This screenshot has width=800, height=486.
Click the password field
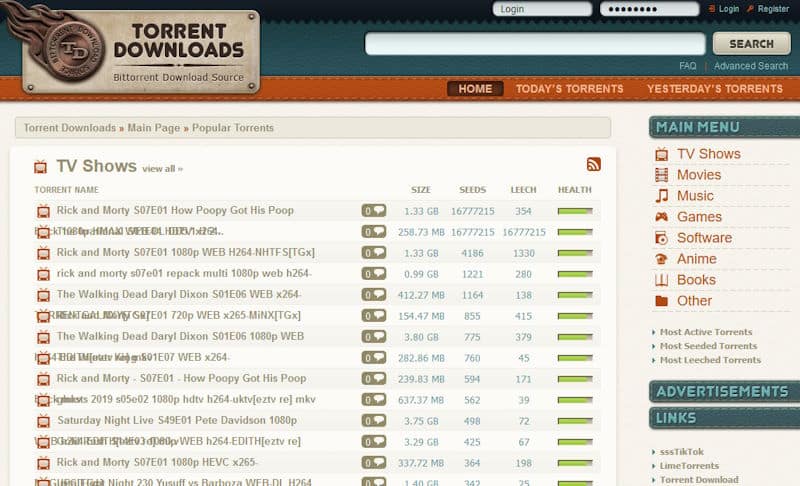(x=649, y=9)
